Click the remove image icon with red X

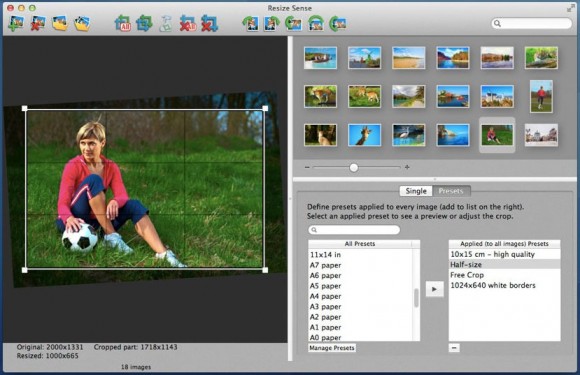tap(38, 23)
